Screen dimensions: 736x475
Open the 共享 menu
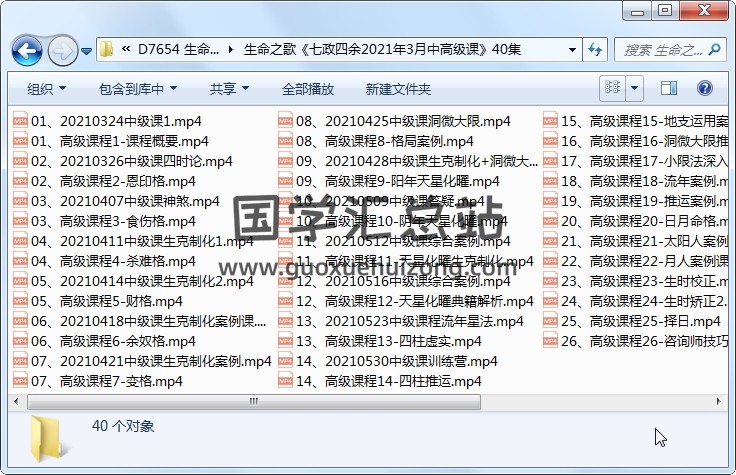[x=229, y=89]
